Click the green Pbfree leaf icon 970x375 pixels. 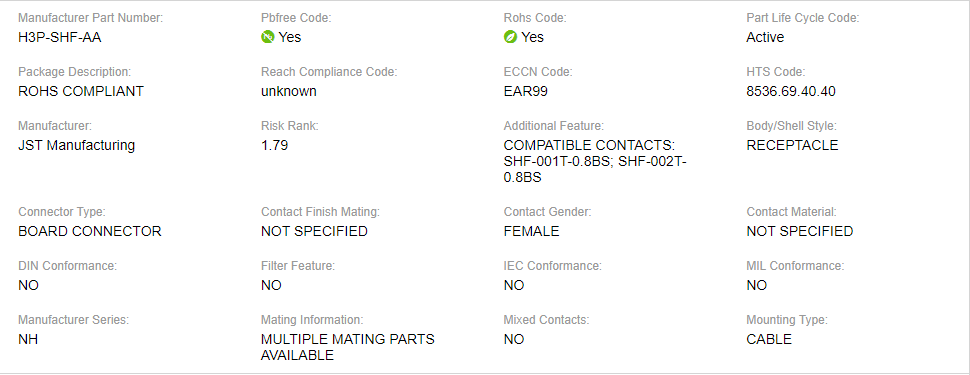(267, 37)
